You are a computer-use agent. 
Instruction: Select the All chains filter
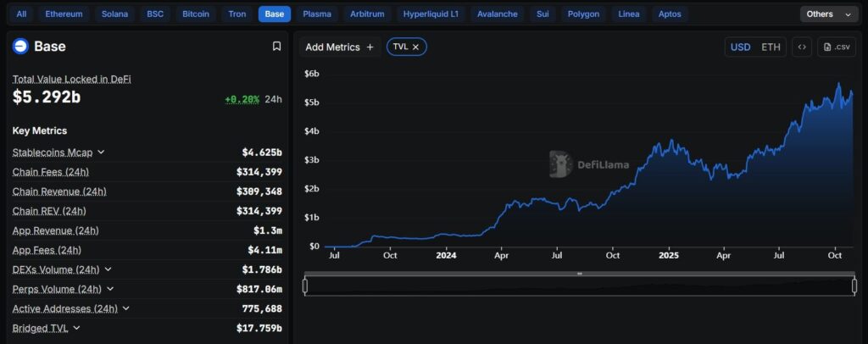[x=21, y=14]
